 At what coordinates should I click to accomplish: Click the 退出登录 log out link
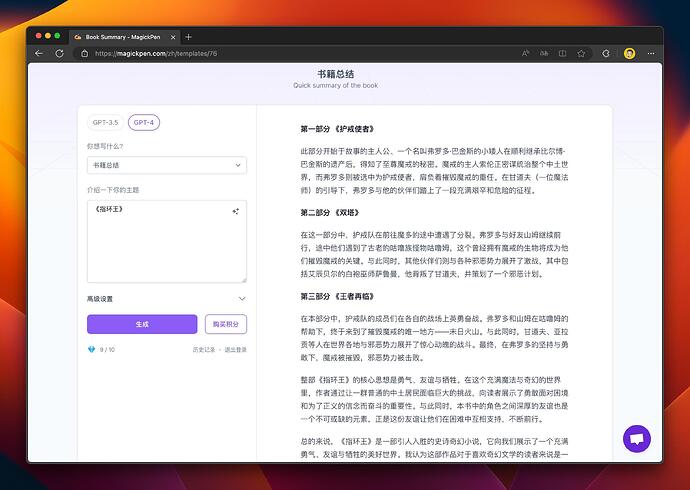point(235,350)
